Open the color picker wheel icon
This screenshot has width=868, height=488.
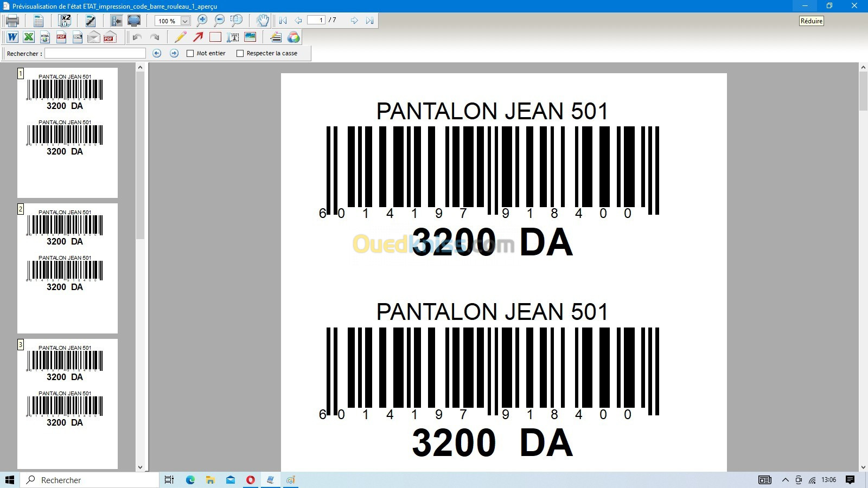pyautogui.click(x=293, y=37)
